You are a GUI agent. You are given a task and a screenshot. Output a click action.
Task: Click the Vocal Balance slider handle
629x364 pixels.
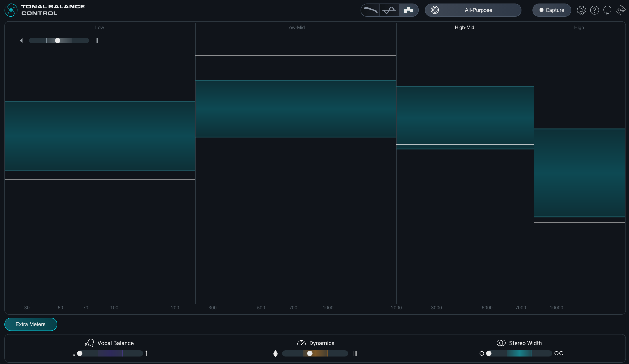click(x=80, y=353)
